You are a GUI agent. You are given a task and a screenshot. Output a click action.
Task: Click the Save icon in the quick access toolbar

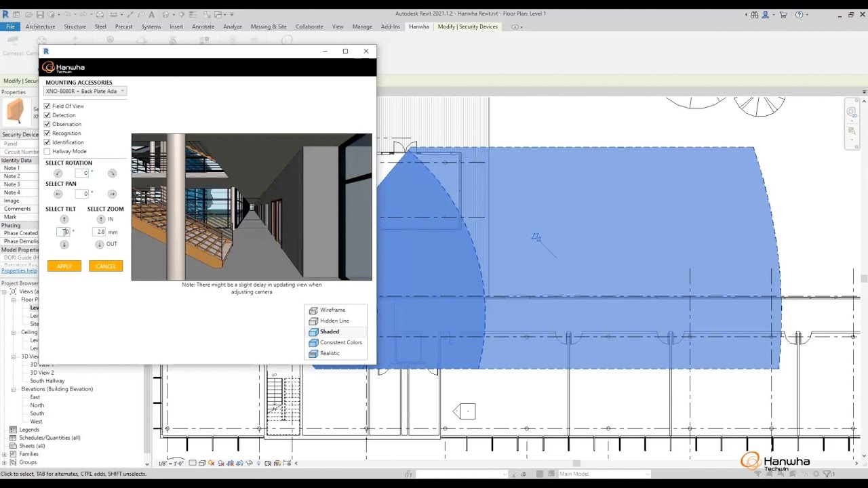click(40, 14)
